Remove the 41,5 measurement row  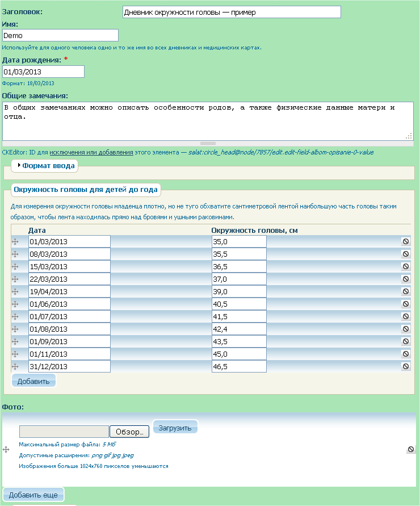coord(406,316)
